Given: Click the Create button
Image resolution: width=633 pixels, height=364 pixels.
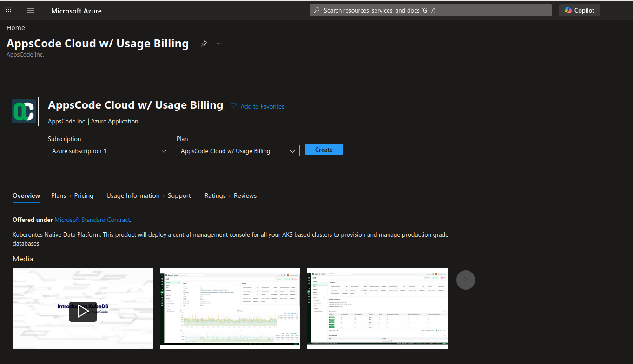Looking at the screenshot, I should (323, 149).
